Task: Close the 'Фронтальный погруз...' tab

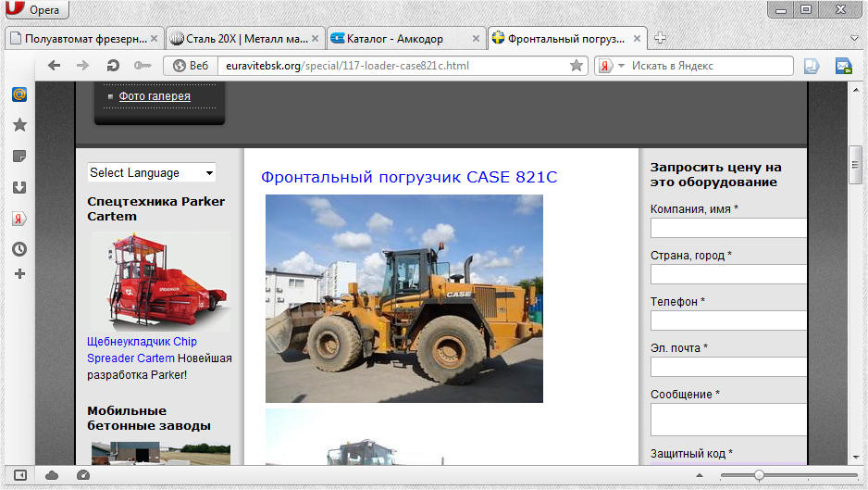Action: tap(637, 39)
